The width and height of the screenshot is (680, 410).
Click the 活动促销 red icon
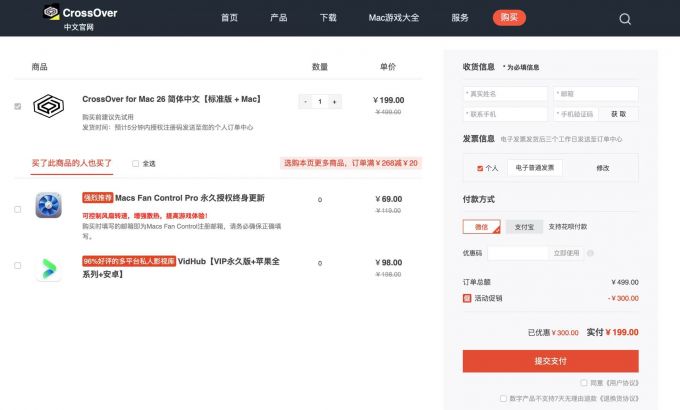[467, 298]
